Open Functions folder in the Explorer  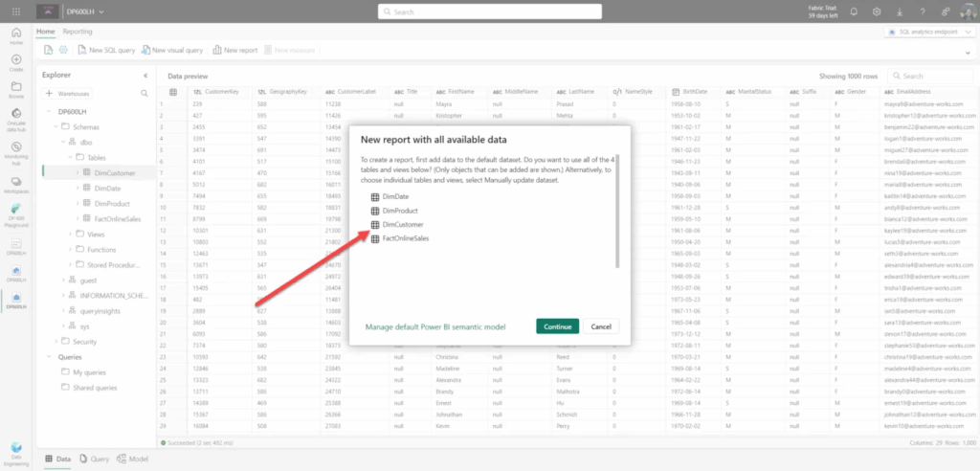[101, 250]
